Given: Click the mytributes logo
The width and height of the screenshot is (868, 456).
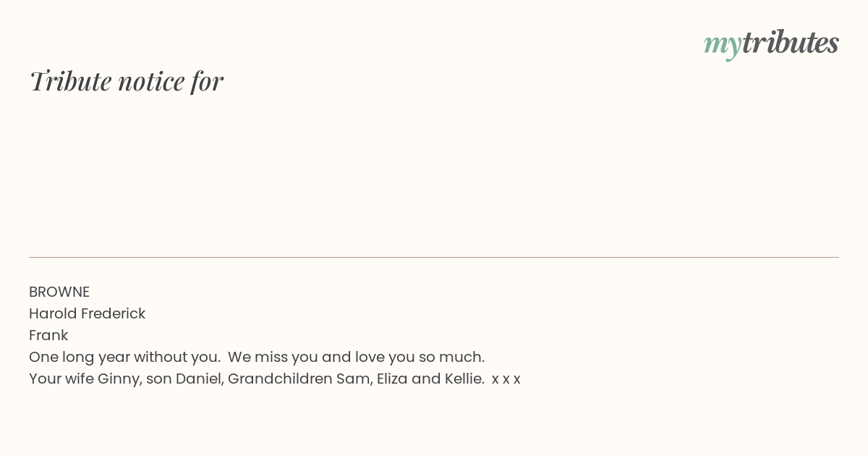Looking at the screenshot, I should point(771,44).
